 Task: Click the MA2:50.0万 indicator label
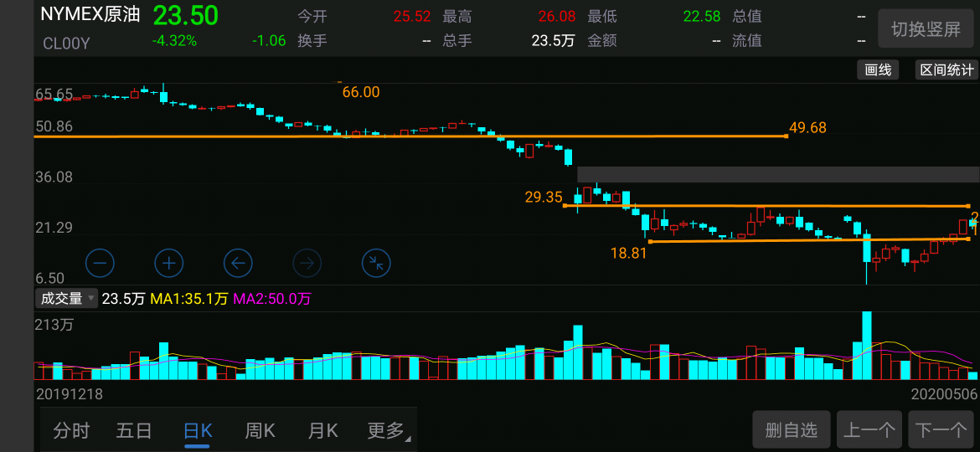click(272, 299)
